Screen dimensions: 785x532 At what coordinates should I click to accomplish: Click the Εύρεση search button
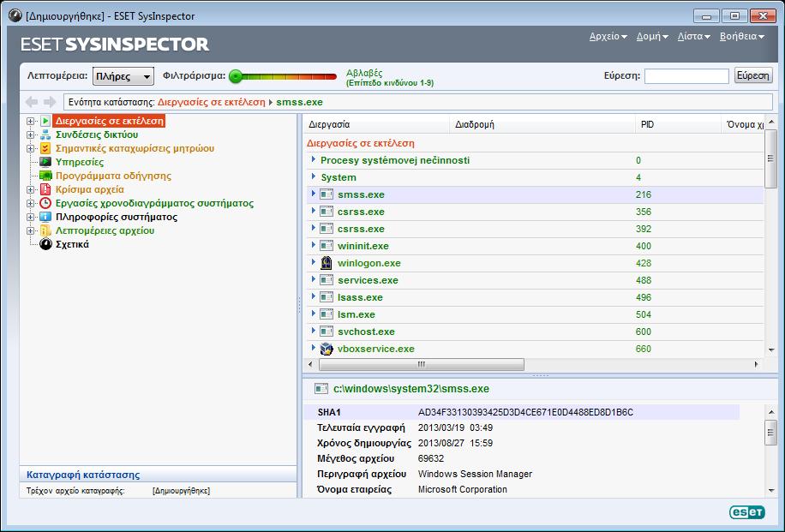coord(753,75)
